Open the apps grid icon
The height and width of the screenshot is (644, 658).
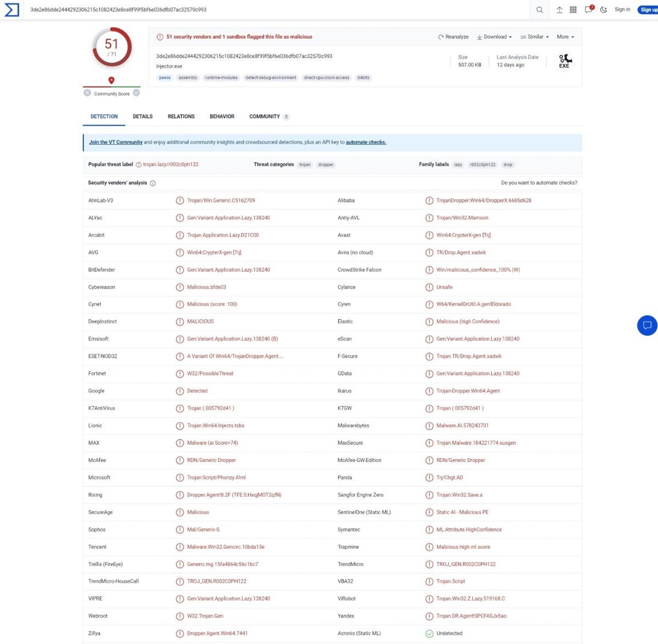tap(573, 10)
